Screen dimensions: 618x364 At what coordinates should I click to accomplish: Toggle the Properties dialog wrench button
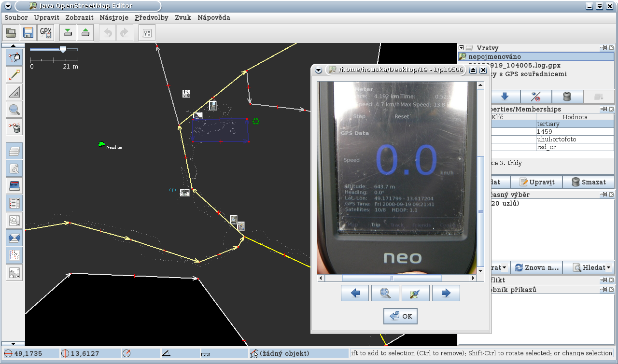pyautogui.click(x=14, y=168)
